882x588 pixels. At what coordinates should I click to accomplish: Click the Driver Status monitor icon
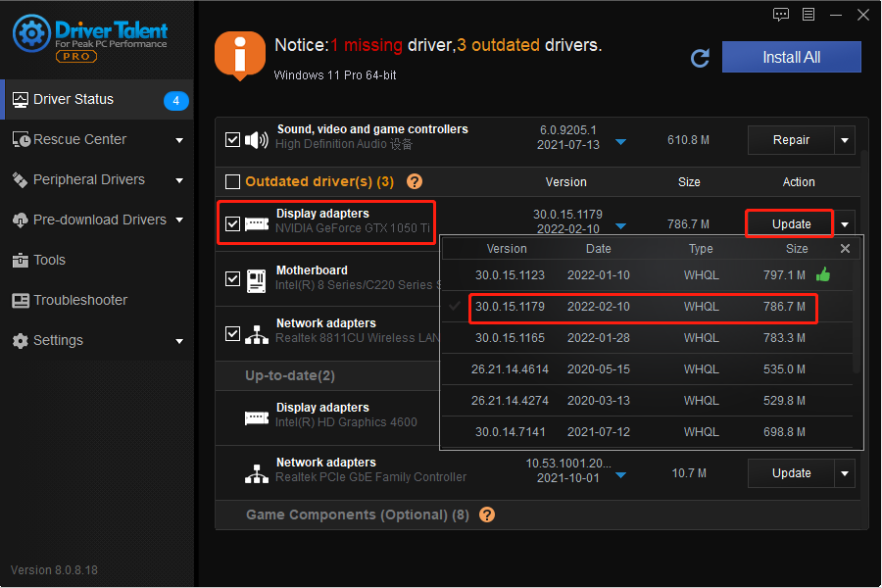click(21, 100)
